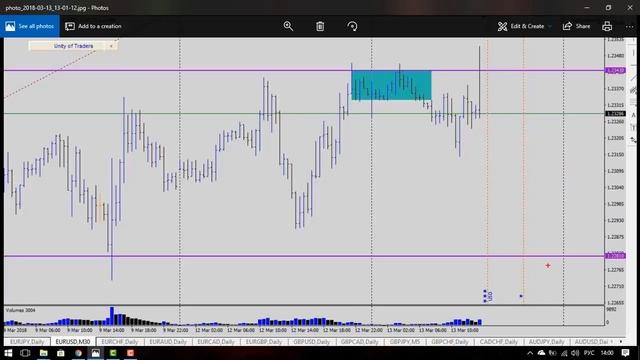Select the EURJPY,Daily chart tab

27,342
